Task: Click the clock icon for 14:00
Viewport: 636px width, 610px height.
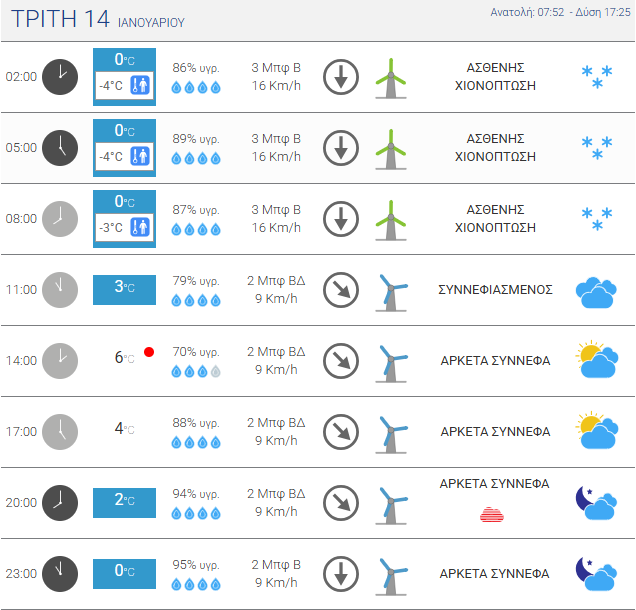Action: pos(60,361)
